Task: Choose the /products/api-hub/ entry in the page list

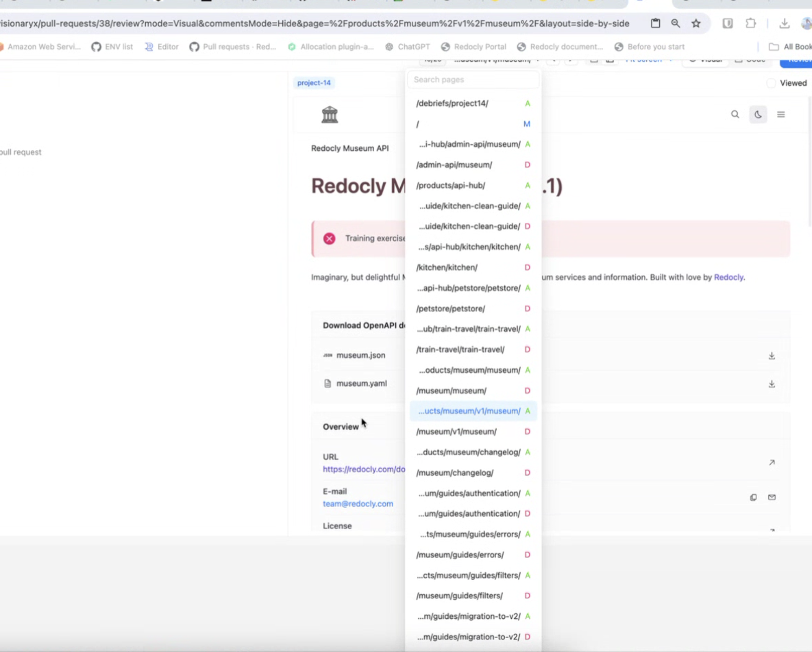Action: click(x=450, y=186)
